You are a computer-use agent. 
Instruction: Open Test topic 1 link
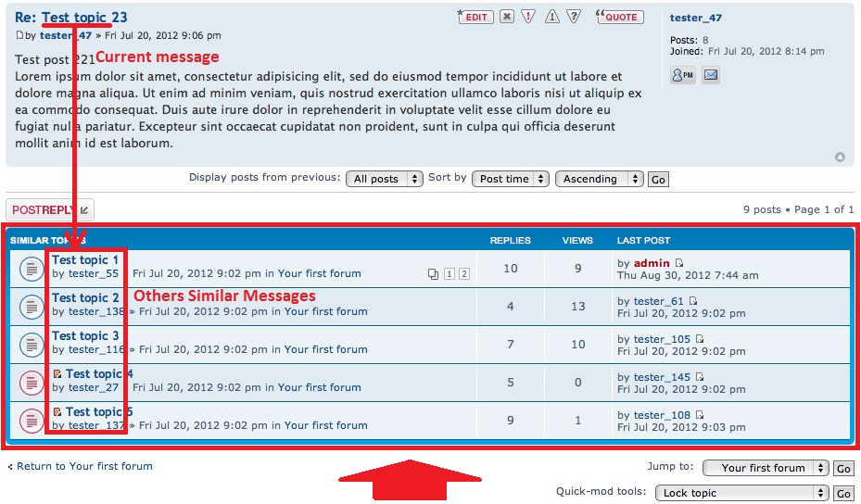[85, 259]
